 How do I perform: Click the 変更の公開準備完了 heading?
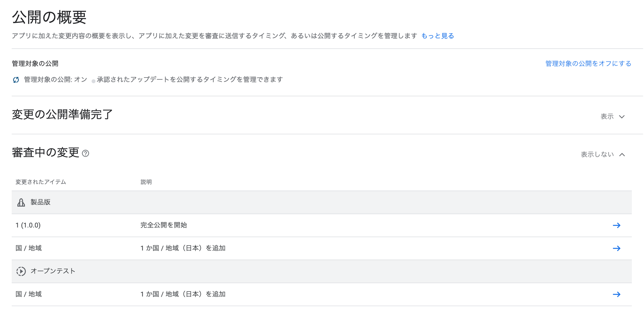[x=62, y=115]
